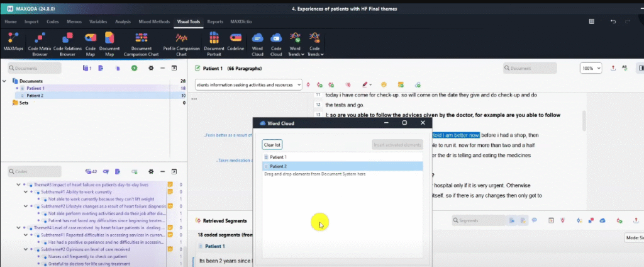This screenshot has width=644, height=267.
Task: Click Clear list in Word Cloud dialog
Action: pos(272,145)
